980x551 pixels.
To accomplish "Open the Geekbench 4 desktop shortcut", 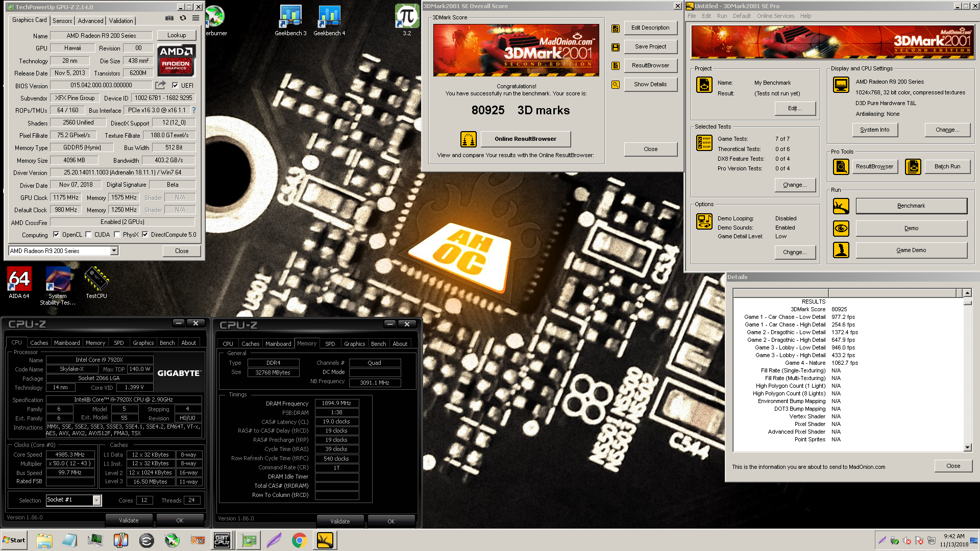I will 329,20.
